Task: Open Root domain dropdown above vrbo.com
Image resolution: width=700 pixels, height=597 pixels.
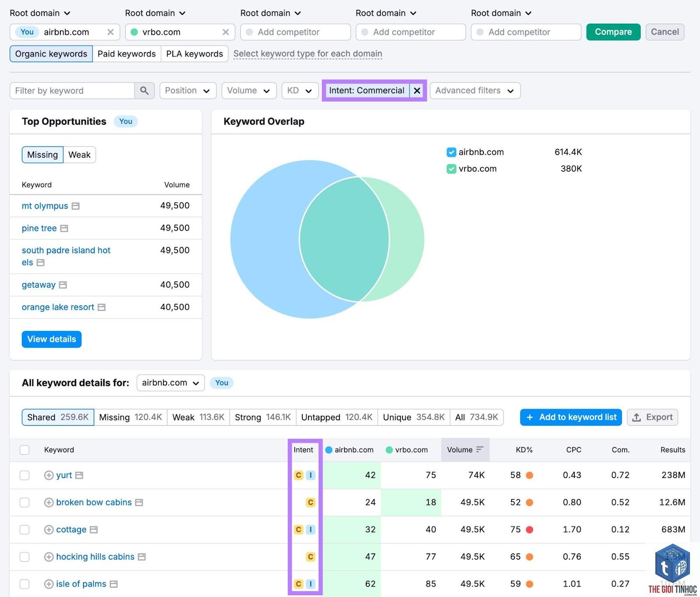Action: (155, 13)
